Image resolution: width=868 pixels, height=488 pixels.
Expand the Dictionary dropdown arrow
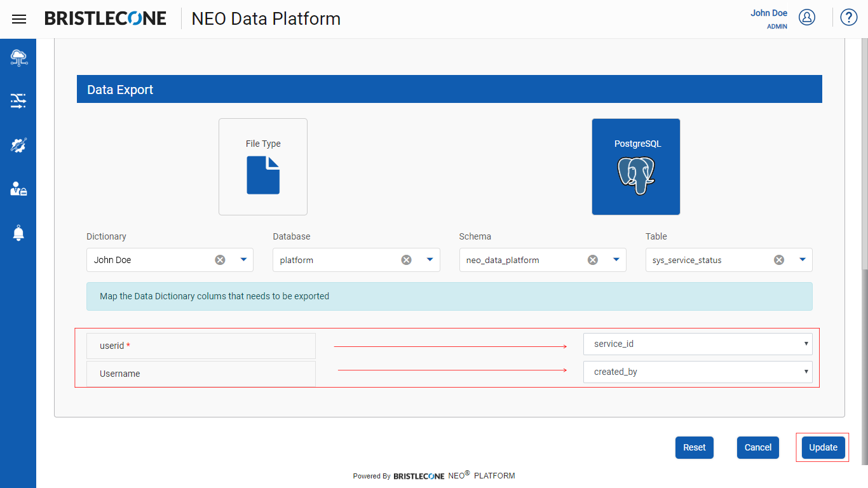coord(243,259)
